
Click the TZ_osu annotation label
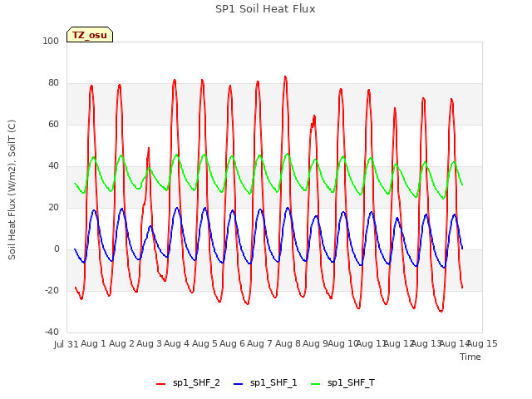(90, 35)
